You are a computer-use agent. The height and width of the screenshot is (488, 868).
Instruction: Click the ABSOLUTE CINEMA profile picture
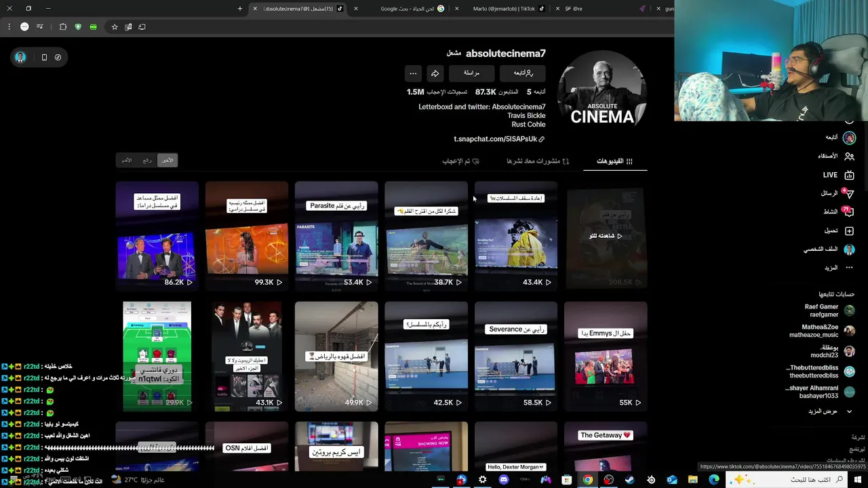pos(601,89)
